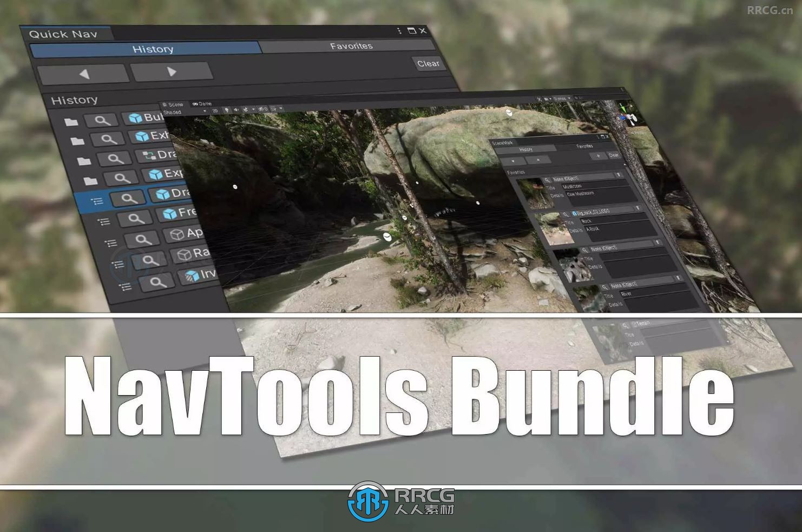Click folder icon of the Exh row
The image size is (802, 532).
click(77, 141)
